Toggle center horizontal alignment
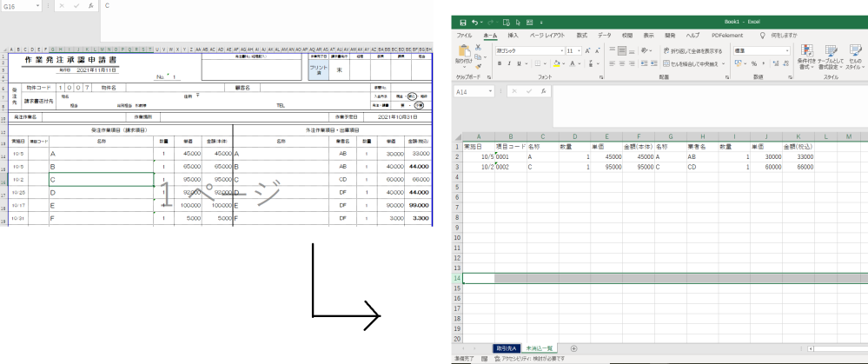868x364 pixels. click(x=622, y=63)
